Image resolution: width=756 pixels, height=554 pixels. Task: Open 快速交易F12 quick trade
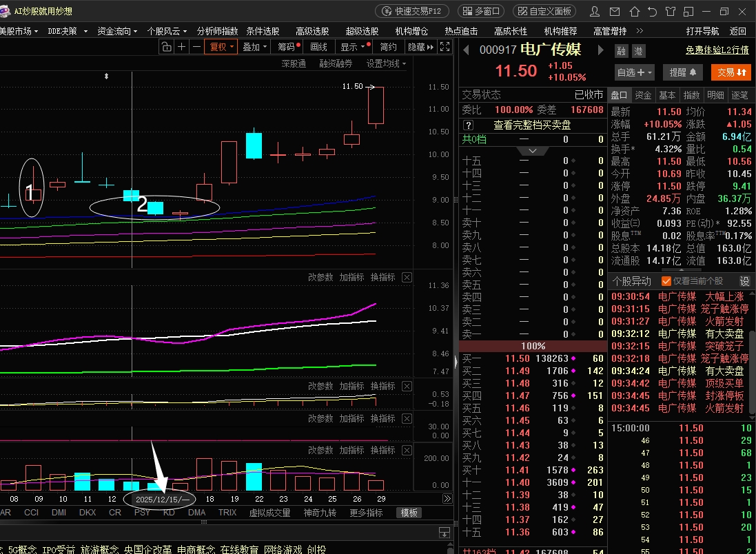pyautogui.click(x=411, y=11)
